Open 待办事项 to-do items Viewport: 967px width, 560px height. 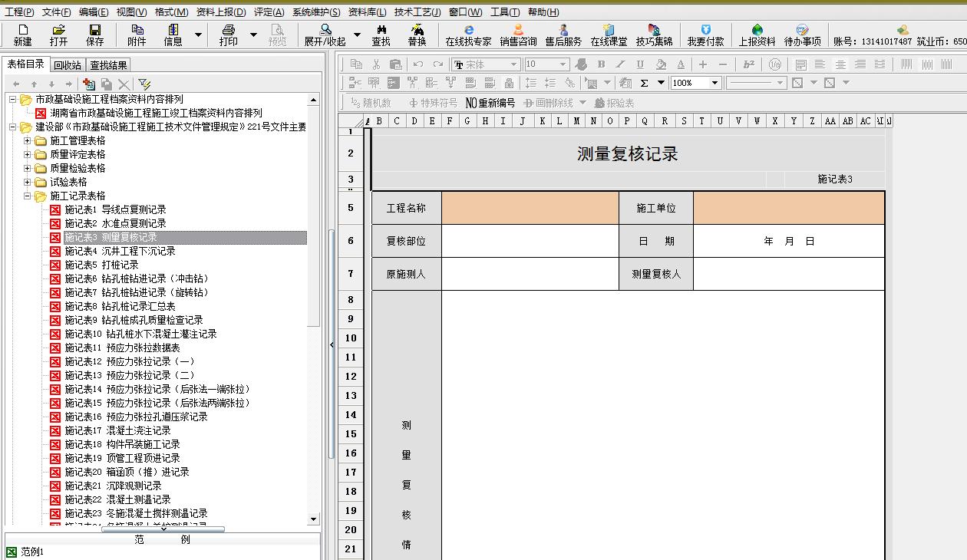(802, 35)
